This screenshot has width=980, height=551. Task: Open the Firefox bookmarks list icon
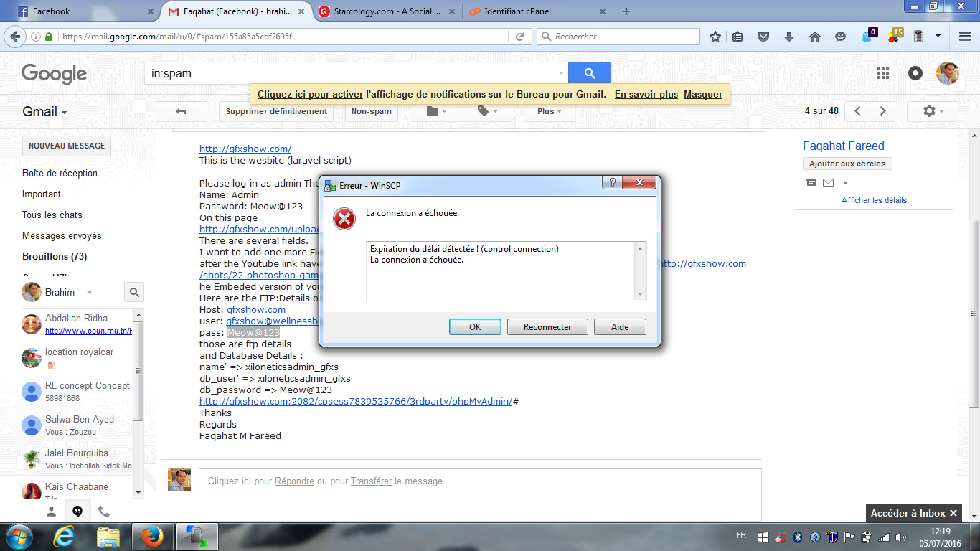point(738,37)
